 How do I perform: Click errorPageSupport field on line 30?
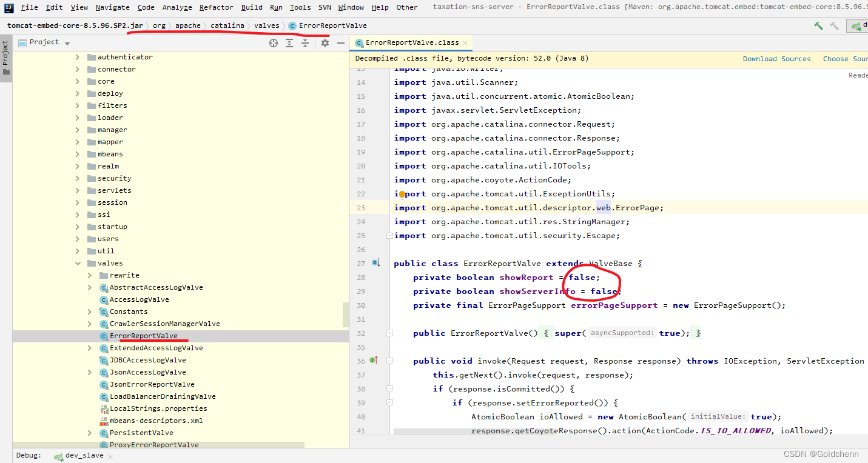[614, 305]
